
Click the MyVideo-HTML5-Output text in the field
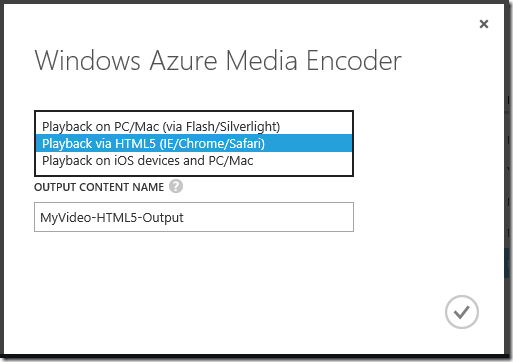click(112, 218)
